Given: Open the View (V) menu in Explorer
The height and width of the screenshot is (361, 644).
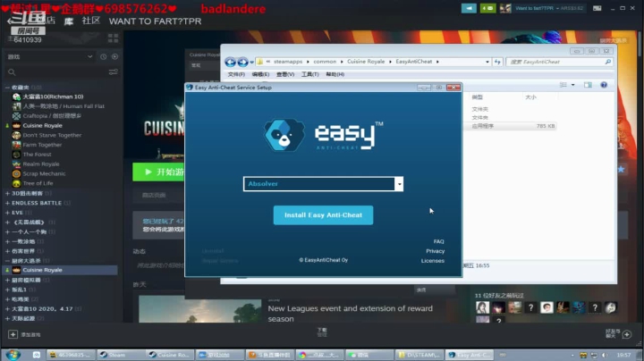Looking at the screenshot, I should click(x=285, y=74).
